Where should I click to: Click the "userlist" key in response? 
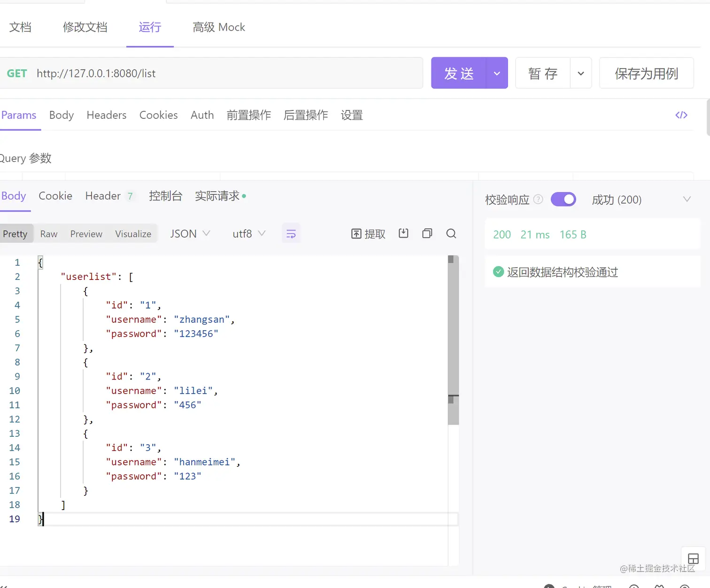(88, 277)
